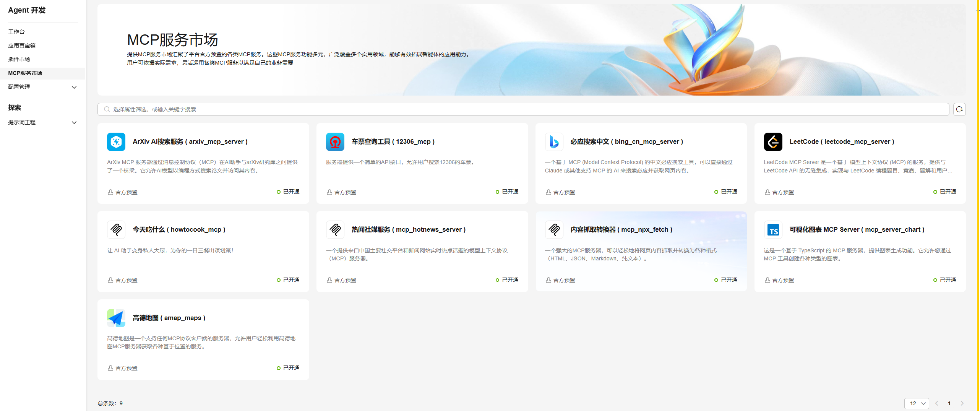Click the 官方预置 user icon on LeetCode card

[x=767, y=192]
